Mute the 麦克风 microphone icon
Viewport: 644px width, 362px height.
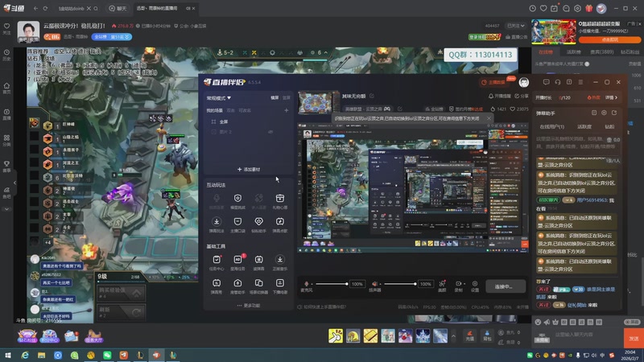pos(306,284)
